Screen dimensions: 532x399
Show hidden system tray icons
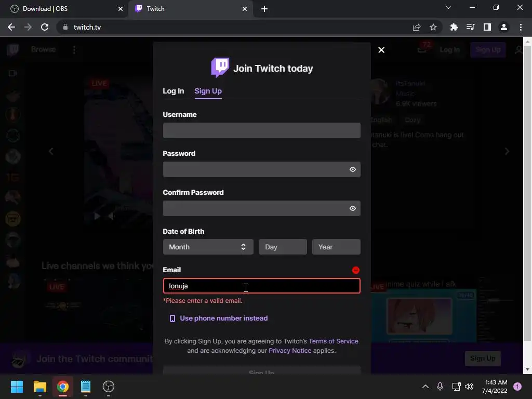[x=425, y=387]
